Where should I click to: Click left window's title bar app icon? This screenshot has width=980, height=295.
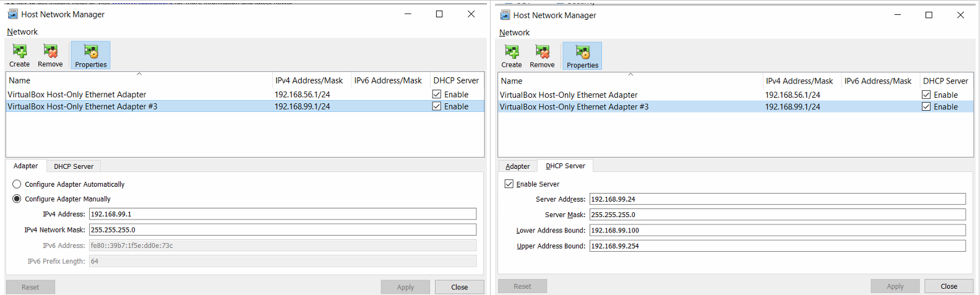(12, 14)
